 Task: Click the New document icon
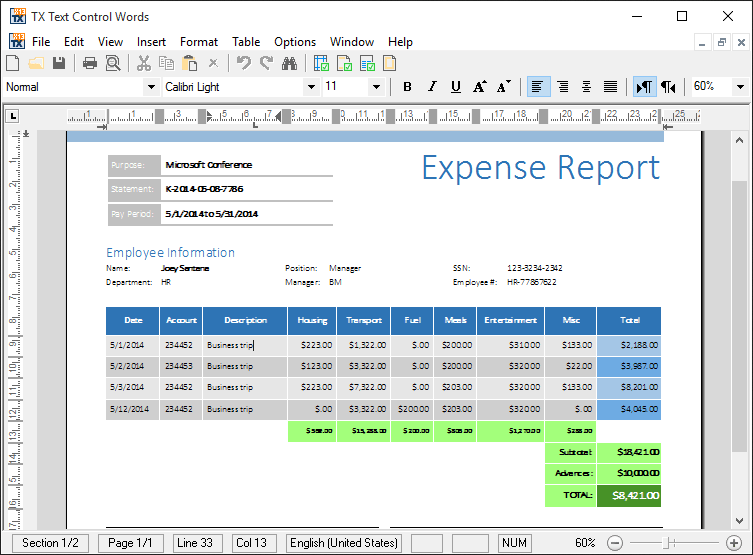click(x=13, y=63)
